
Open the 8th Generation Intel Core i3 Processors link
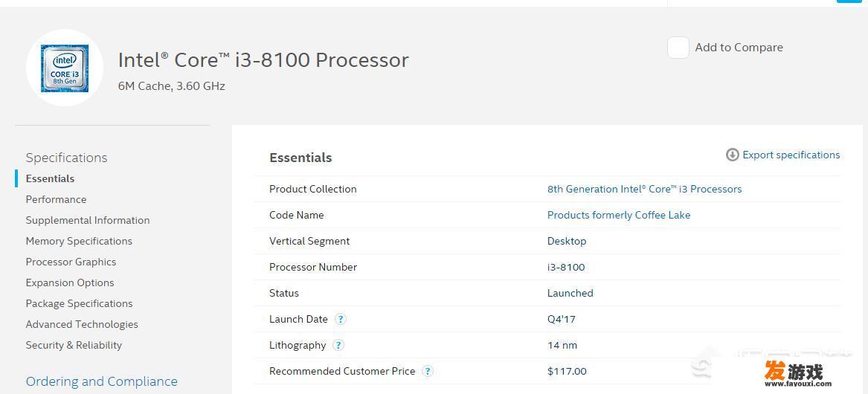pyautogui.click(x=644, y=190)
